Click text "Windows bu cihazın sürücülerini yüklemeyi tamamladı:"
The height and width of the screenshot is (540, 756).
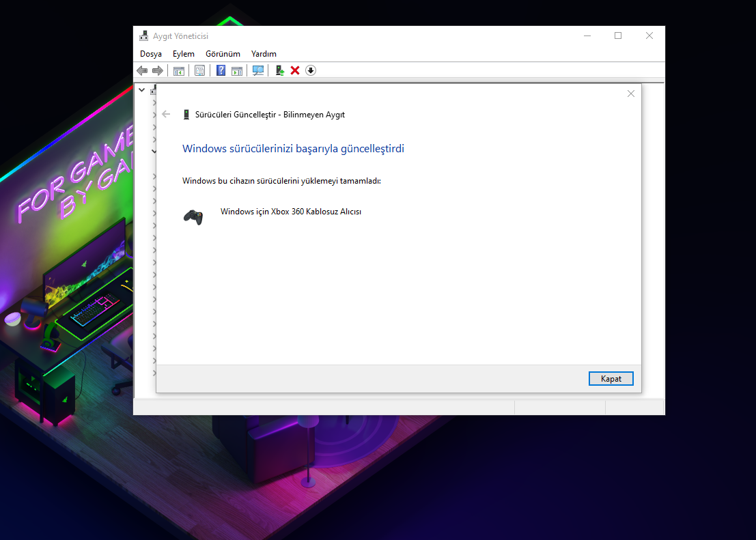pyautogui.click(x=281, y=181)
